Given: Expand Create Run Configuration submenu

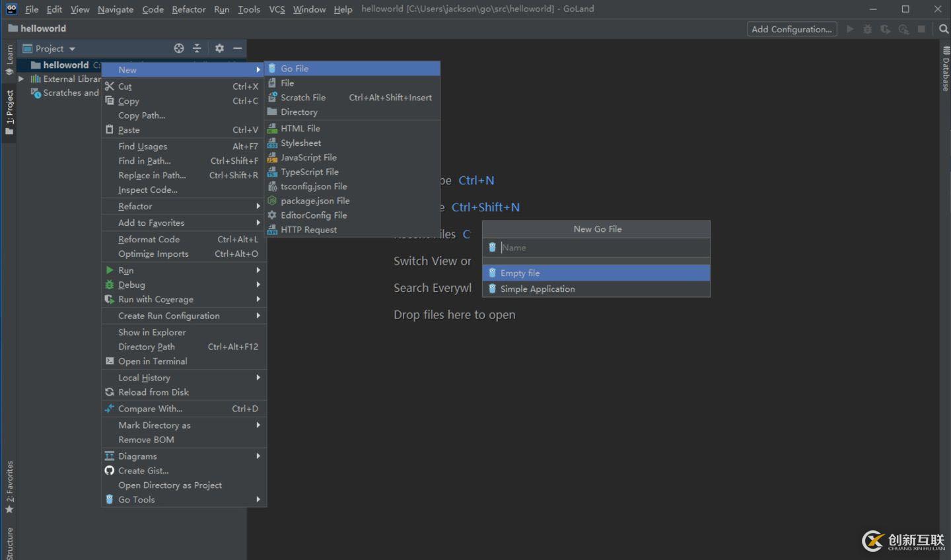Looking at the screenshot, I should 184,316.
